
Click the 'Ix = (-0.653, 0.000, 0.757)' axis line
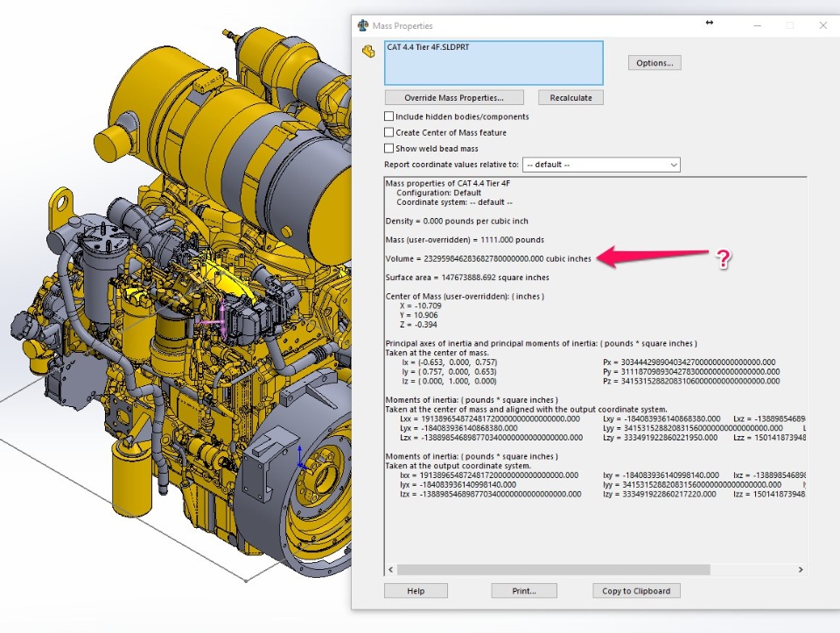coord(449,362)
